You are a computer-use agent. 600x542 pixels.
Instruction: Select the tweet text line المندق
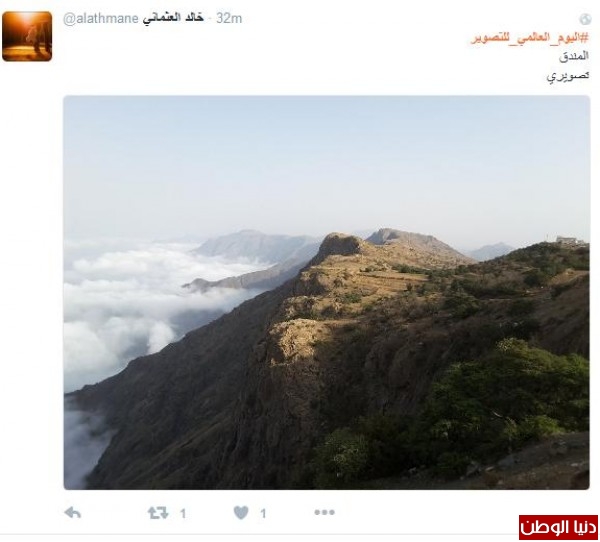[x=574, y=56]
